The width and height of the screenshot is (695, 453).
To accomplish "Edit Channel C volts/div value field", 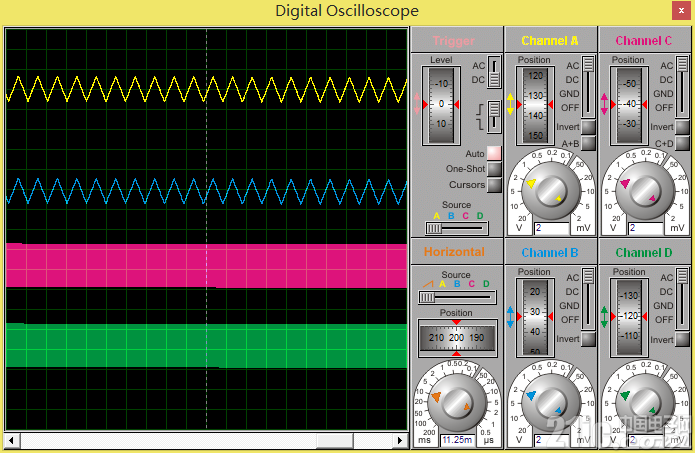I will 645,228.
